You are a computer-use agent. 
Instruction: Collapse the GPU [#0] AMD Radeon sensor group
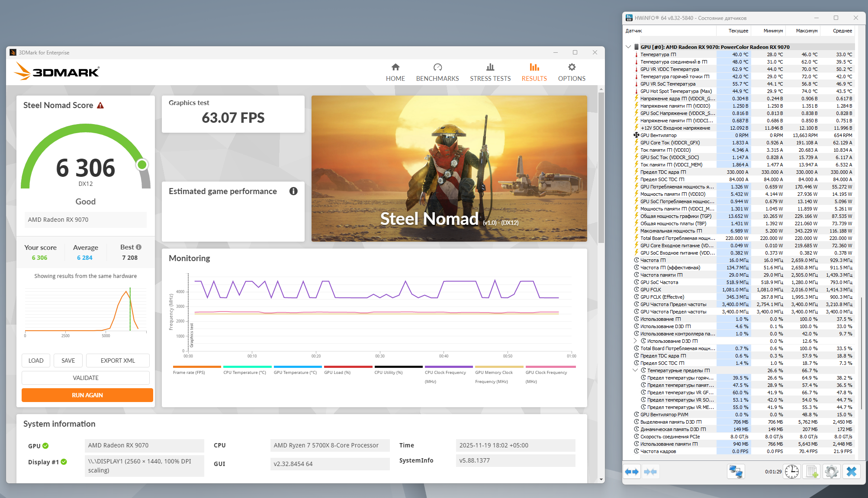tap(628, 47)
